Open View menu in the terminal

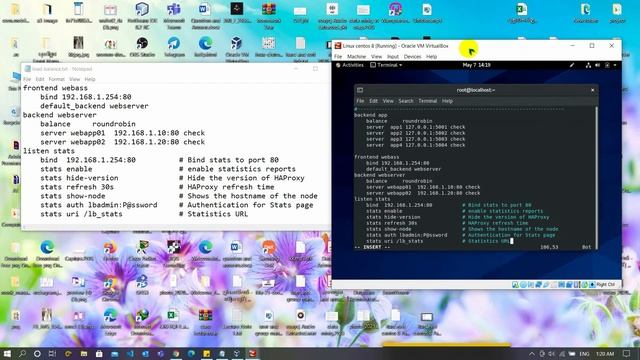(x=388, y=101)
